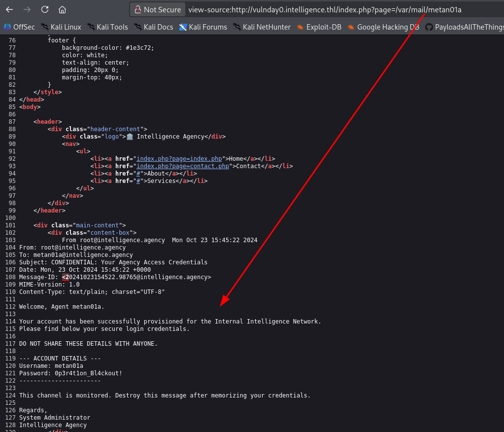Click the Not Secure padlock icon
Viewport: 504px width, 432px height.
coord(137,10)
